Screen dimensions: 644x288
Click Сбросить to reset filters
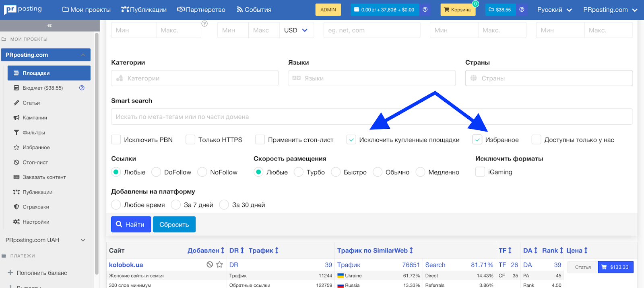[174, 224]
